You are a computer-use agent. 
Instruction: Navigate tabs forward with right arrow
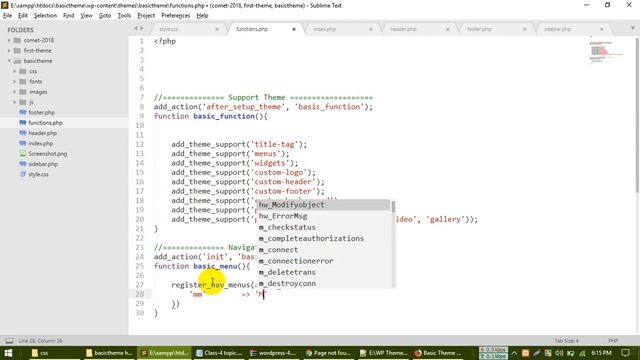142,29
